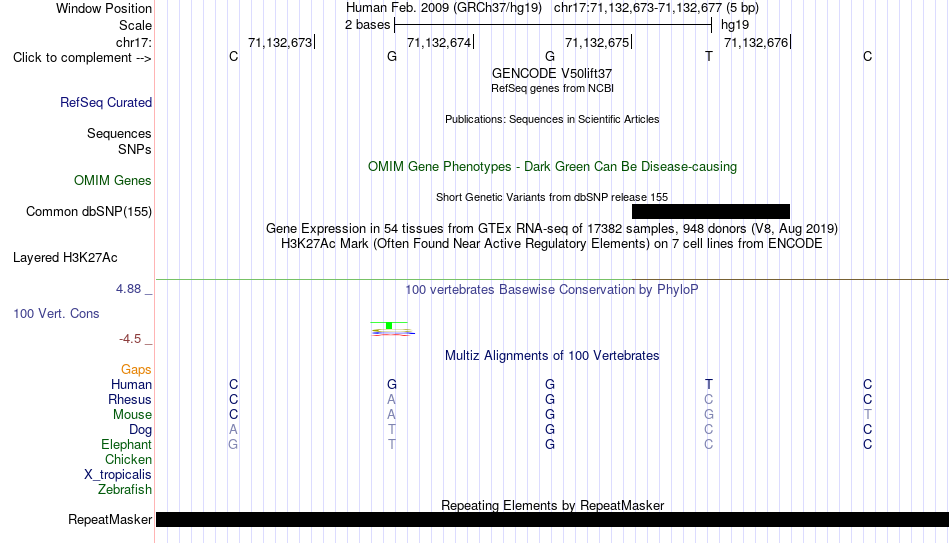This screenshot has height=543, width=950.
Task: Click the Gaps alignment row label
Action: (136, 370)
